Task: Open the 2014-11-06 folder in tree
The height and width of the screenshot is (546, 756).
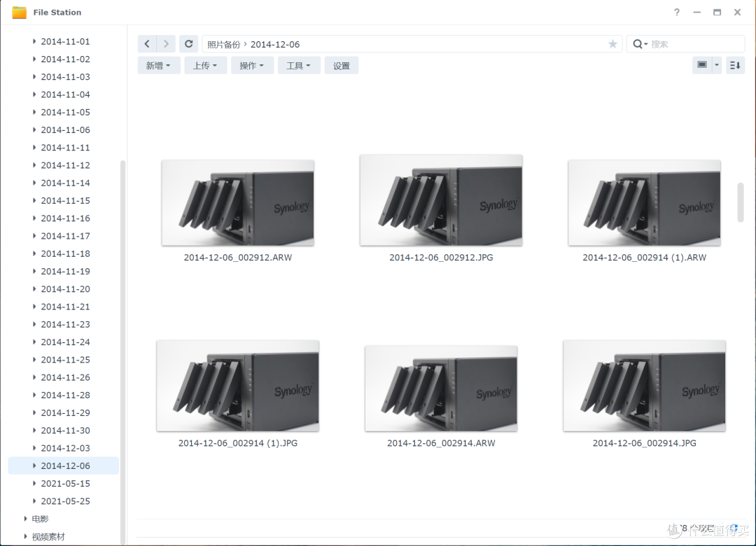Action: 65,129
